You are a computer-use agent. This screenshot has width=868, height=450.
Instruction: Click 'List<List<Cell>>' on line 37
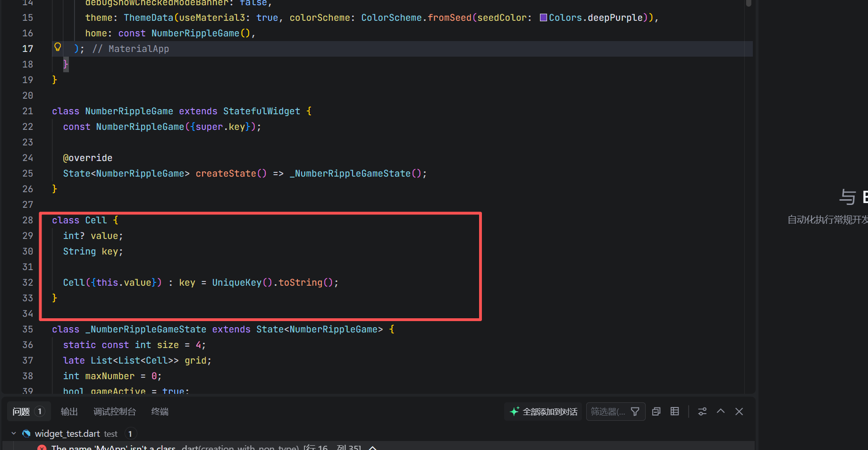click(135, 360)
